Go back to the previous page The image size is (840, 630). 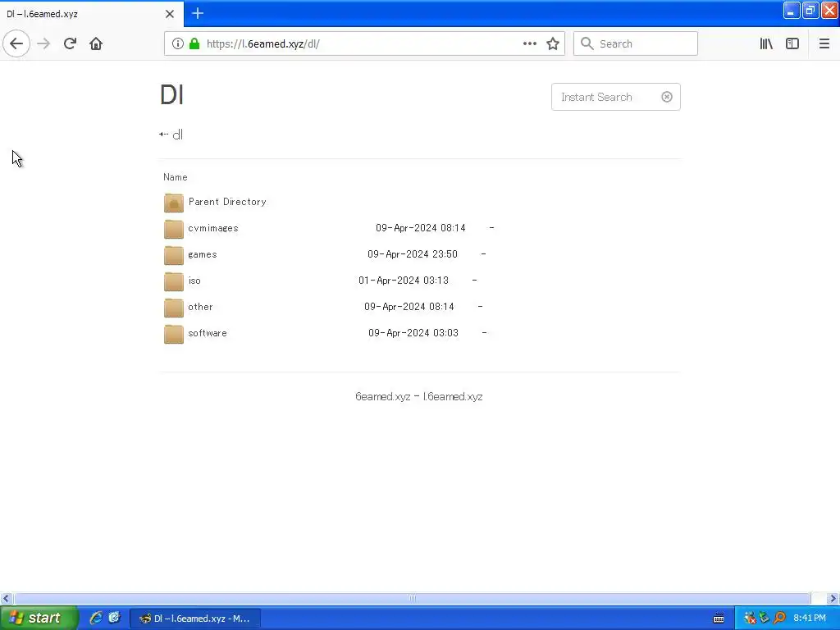coord(16,43)
